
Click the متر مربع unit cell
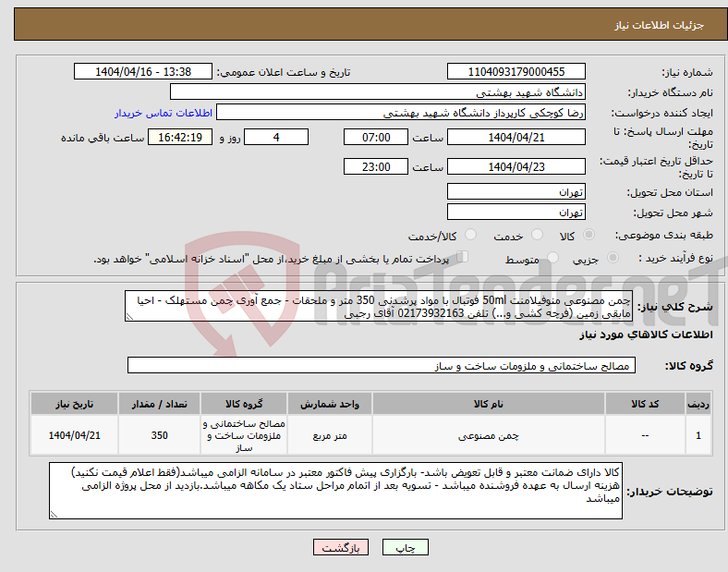click(x=330, y=435)
